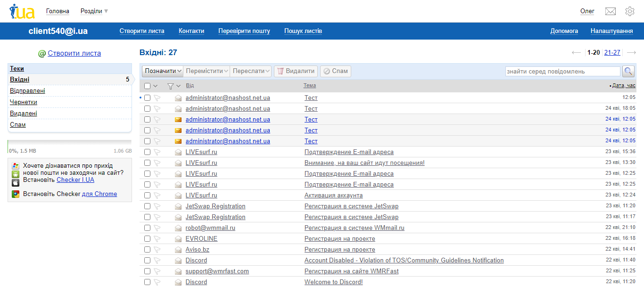Select the robot@wmmail.ru message checkbox
The height and width of the screenshot is (286, 644).
coord(148,228)
